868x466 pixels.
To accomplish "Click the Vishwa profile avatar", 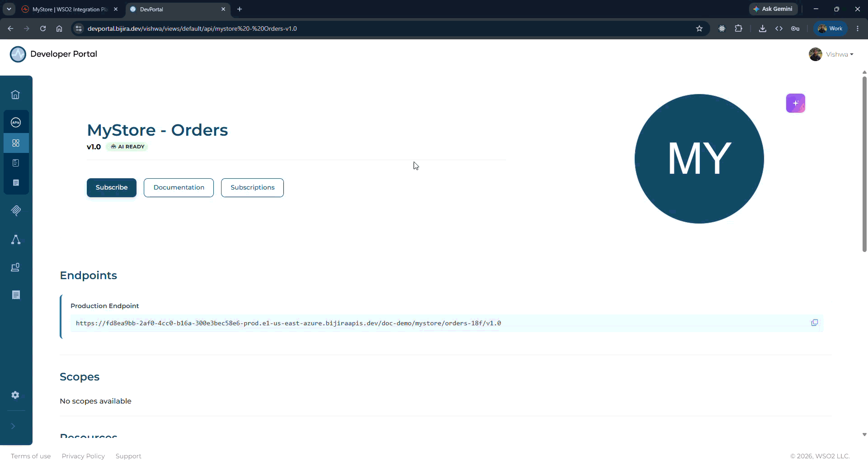I will 816,54.
